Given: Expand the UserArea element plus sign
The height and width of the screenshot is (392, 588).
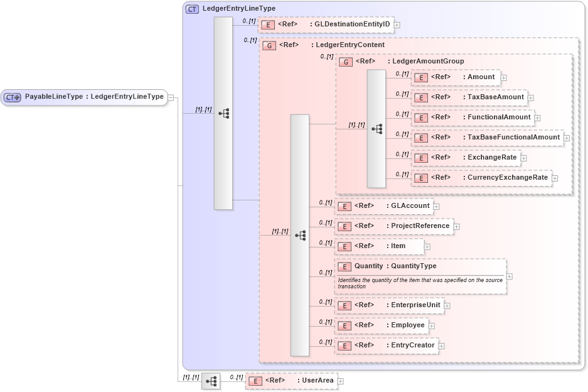Looking at the screenshot, I should (340, 381).
